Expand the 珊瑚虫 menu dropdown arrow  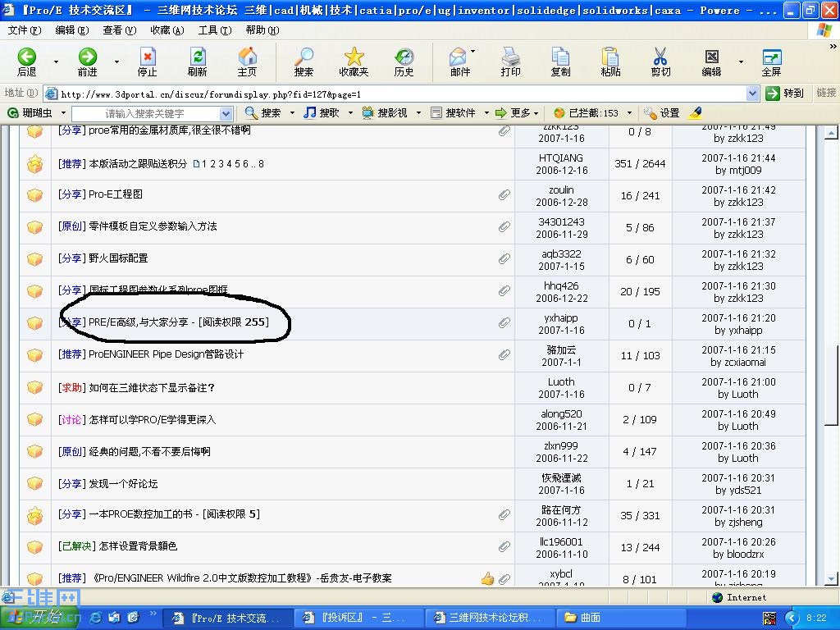pos(63,113)
